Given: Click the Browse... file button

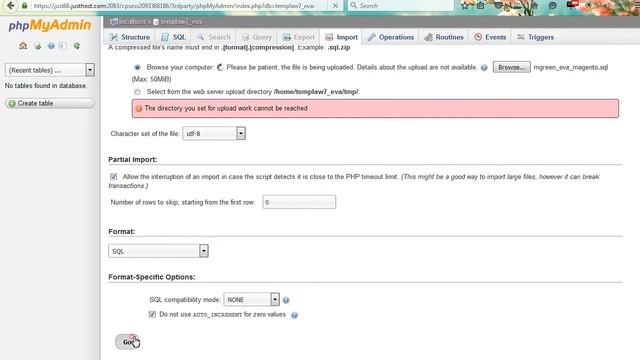Looking at the screenshot, I should (x=511, y=67).
